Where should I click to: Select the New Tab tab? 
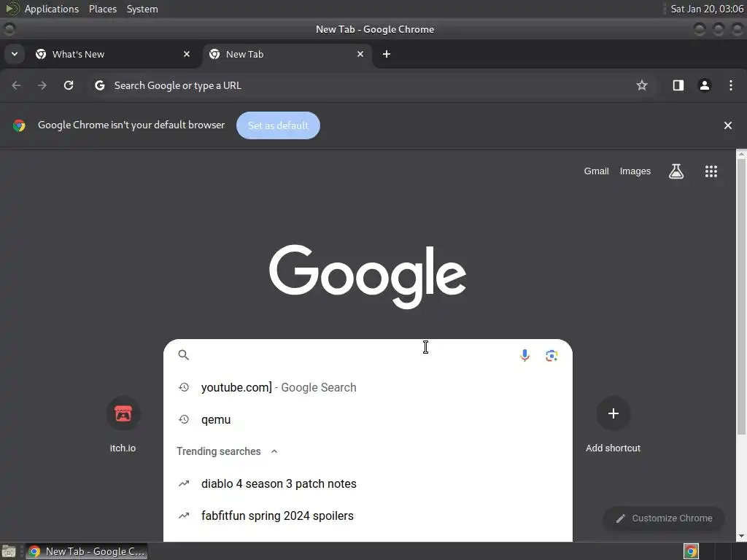(287, 54)
